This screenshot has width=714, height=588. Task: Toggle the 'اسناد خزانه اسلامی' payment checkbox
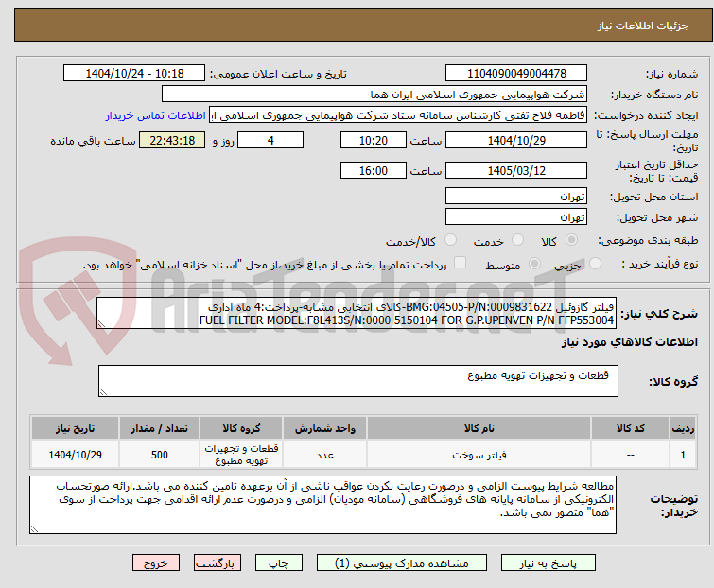click(461, 263)
